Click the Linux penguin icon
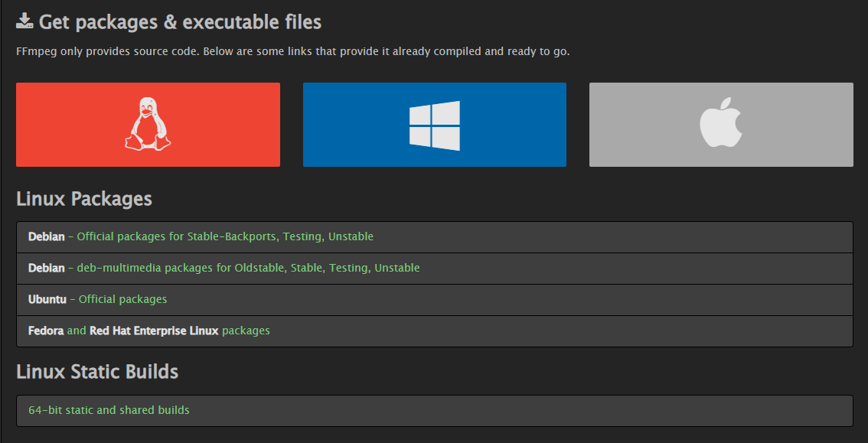Viewport: 868px width, 443px height. pos(148,124)
